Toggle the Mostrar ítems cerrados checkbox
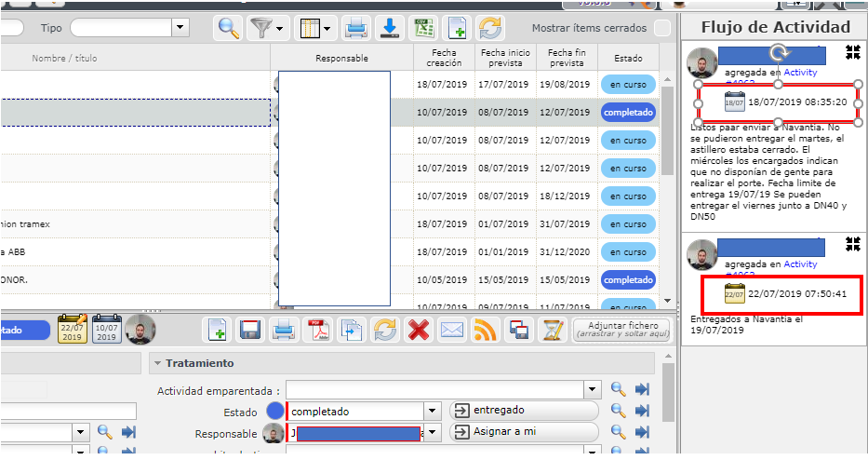This screenshot has height=460, width=868. pos(661,28)
